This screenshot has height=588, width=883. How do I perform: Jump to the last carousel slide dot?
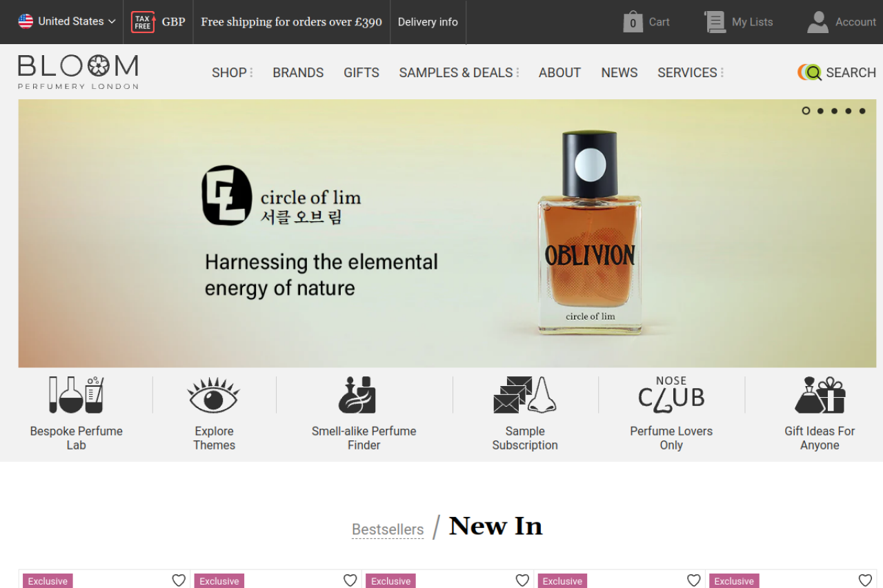click(862, 111)
